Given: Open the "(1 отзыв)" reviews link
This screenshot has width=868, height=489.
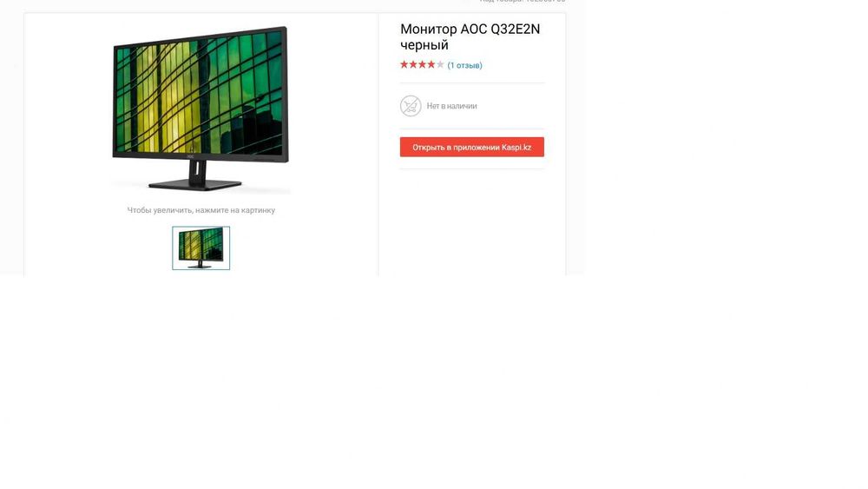Looking at the screenshot, I should click(464, 65).
